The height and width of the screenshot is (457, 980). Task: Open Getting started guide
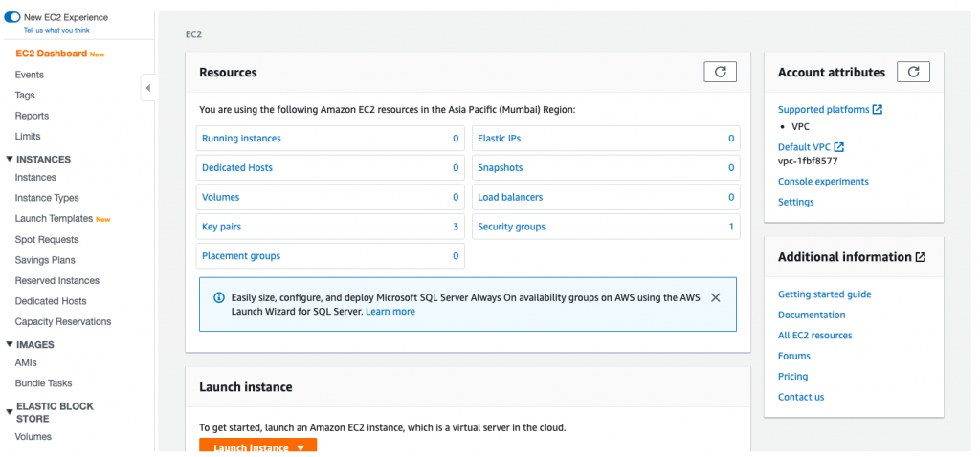824,294
